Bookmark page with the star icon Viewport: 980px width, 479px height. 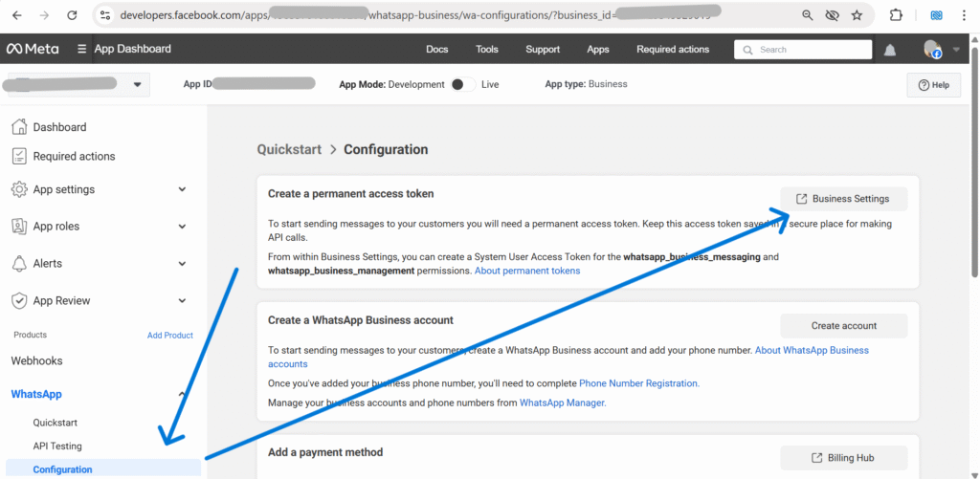point(856,15)
